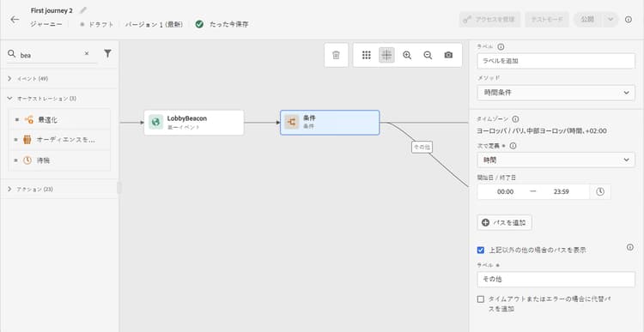Click the 最適化 list item text
This screenshot has height=332, width=644.
click(48, 120)
